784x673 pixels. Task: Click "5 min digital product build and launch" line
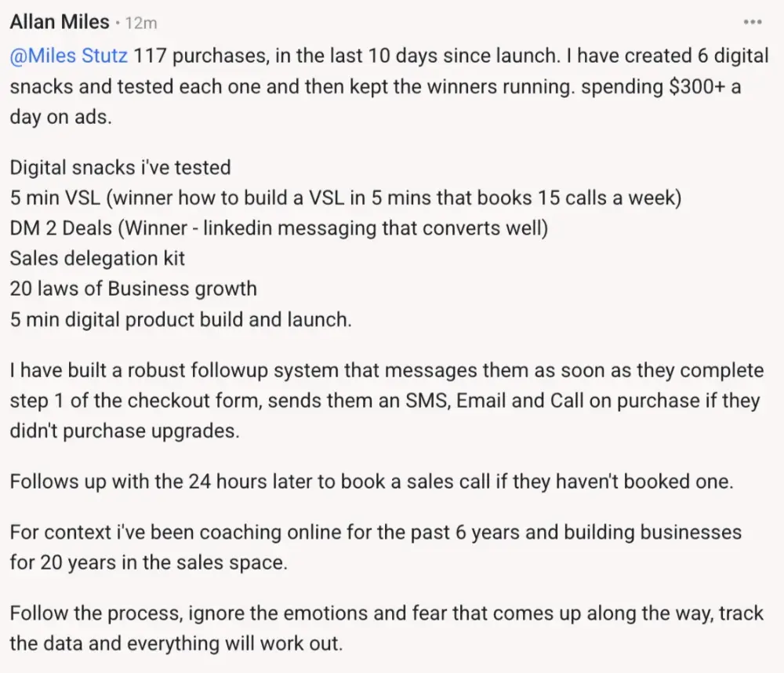click(180, 318)
